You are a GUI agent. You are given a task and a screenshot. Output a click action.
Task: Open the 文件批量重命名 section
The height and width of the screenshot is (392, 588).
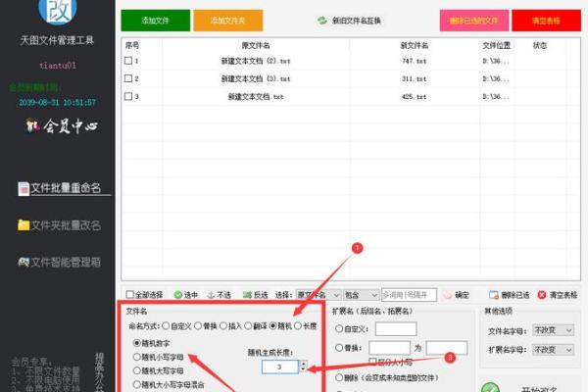point(65,188)
